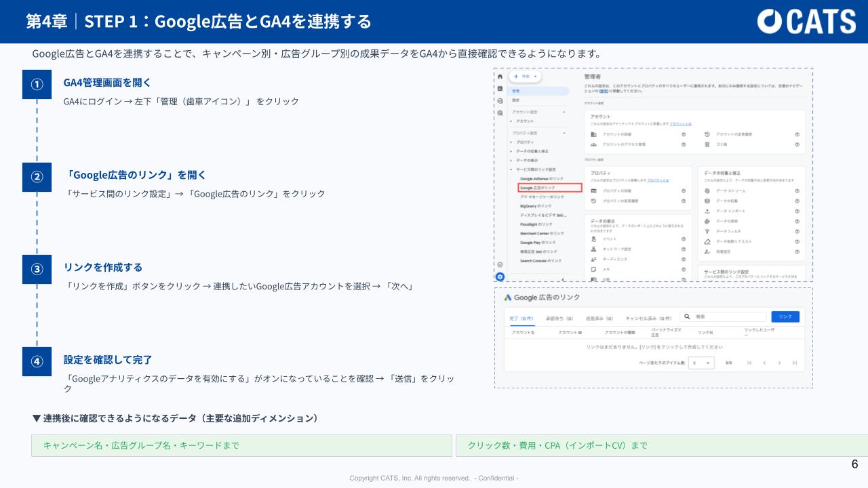Click the Home icon in GA4 rail
Screen dimensions: 868x488
500,77
